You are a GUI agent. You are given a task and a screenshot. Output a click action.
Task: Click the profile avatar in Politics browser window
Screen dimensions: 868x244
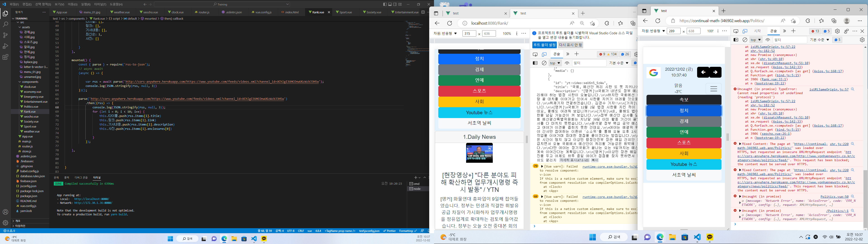[x=847, y=21]
